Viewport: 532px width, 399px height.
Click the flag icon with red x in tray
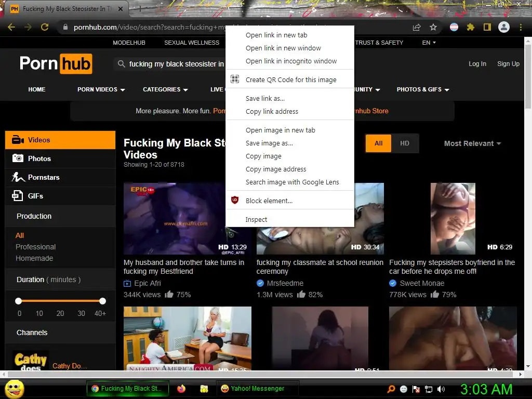pos(416,389)
